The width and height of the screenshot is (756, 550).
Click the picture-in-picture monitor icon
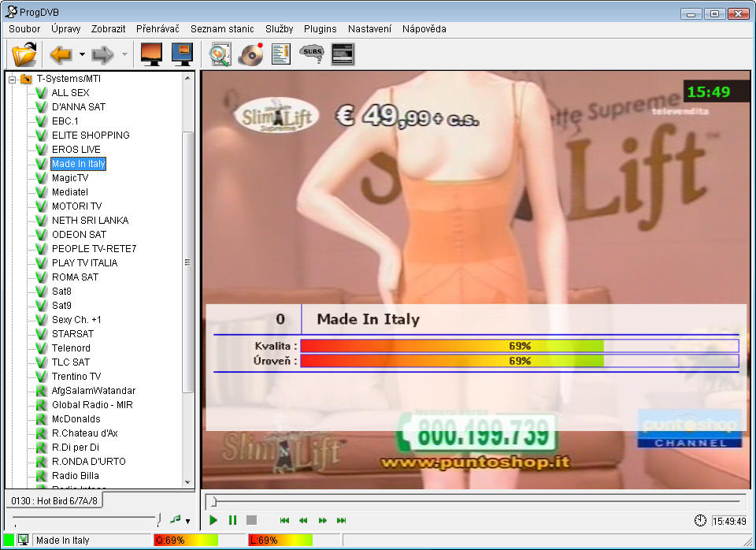point(183,54)
